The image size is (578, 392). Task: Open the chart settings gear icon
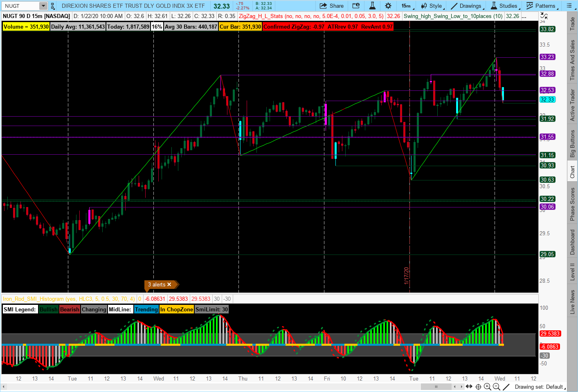coord(388,6)
